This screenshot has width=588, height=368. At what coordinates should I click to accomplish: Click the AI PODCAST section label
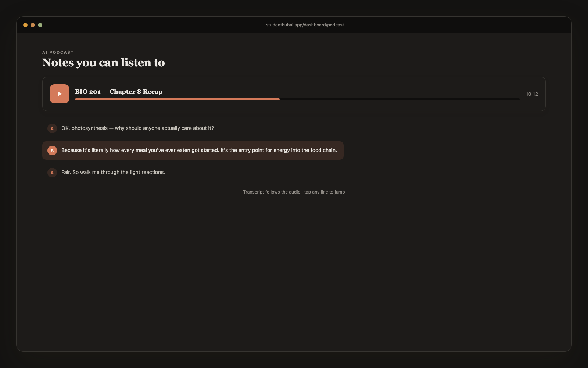tap(58, 52)
